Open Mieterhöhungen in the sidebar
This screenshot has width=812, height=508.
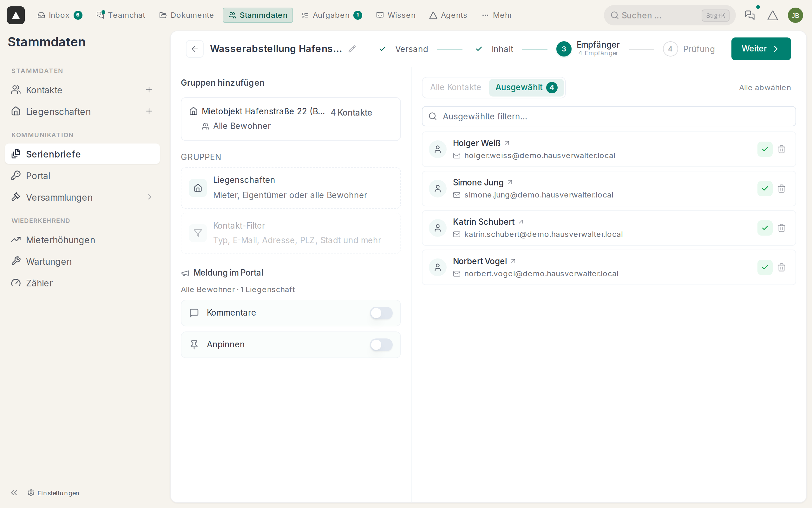[x=82, y=240]
